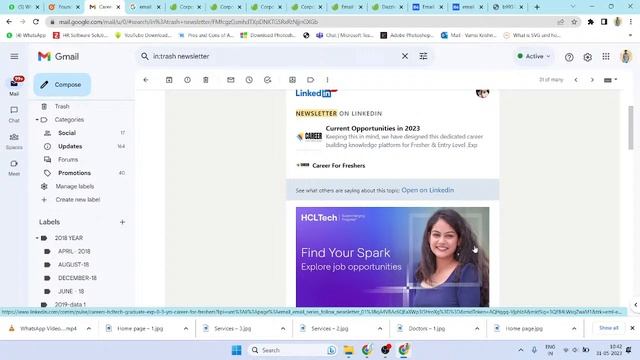This screenshot has width=640, height=360.
Task: Clear the search query
Action: click(404, 56)
